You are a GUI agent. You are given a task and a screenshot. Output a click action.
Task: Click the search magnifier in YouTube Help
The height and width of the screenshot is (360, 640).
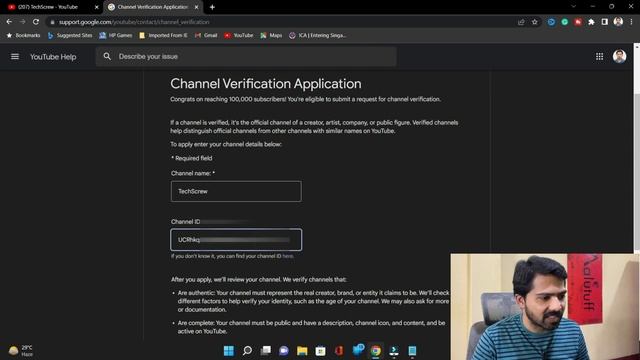point(107,56)
